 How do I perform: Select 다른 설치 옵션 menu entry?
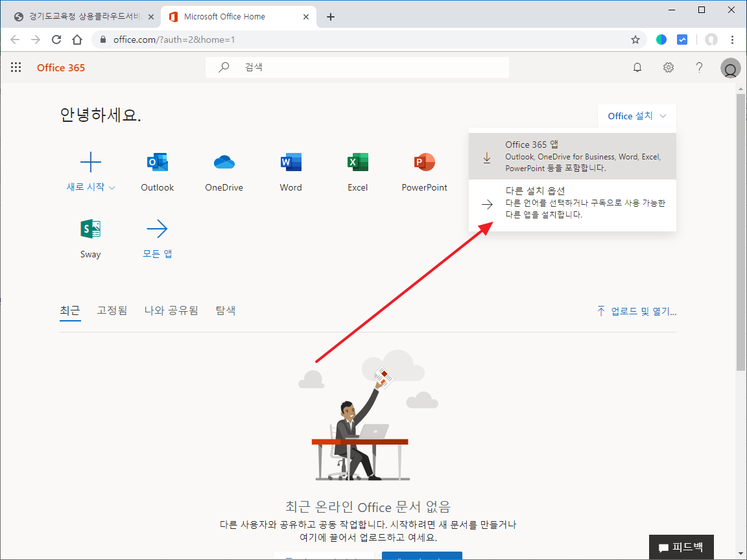tap(573, 203)
